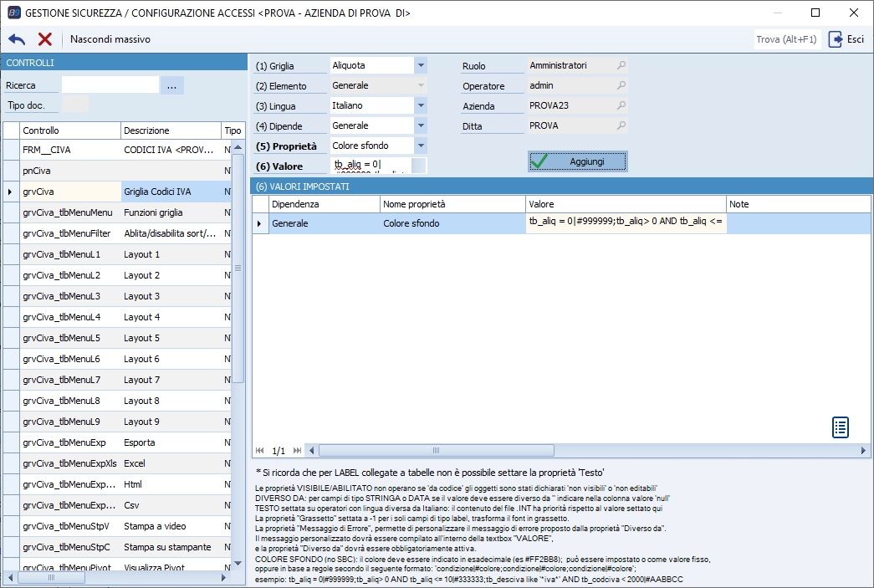Click the Trova search box
Screen dimensions: 874x588
point(786,39)
